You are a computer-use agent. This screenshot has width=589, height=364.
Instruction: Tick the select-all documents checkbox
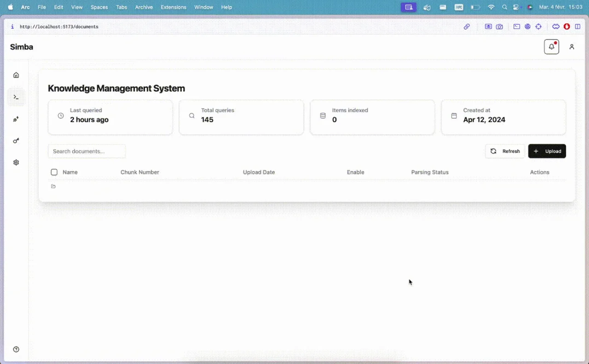pyautogui.click(x=54, y=172)
